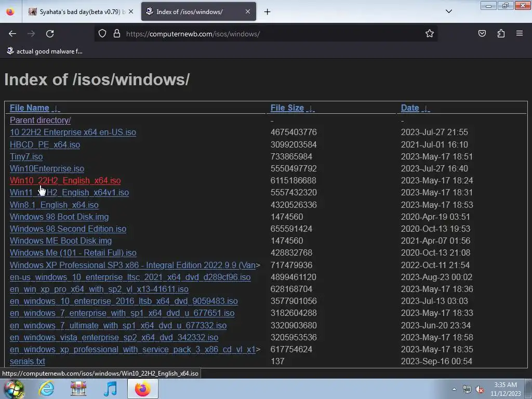Download Windows 98 Second Edition.iso

pyautogui.click(x=68, y=229)
